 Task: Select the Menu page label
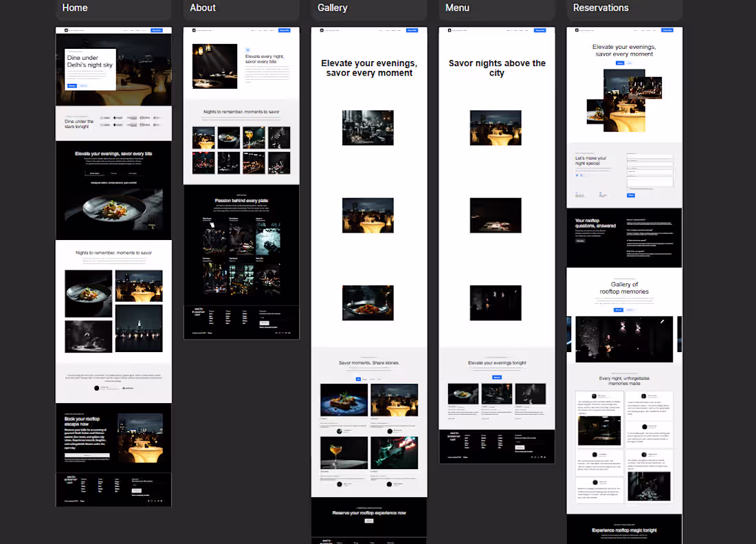pos(457,8)
